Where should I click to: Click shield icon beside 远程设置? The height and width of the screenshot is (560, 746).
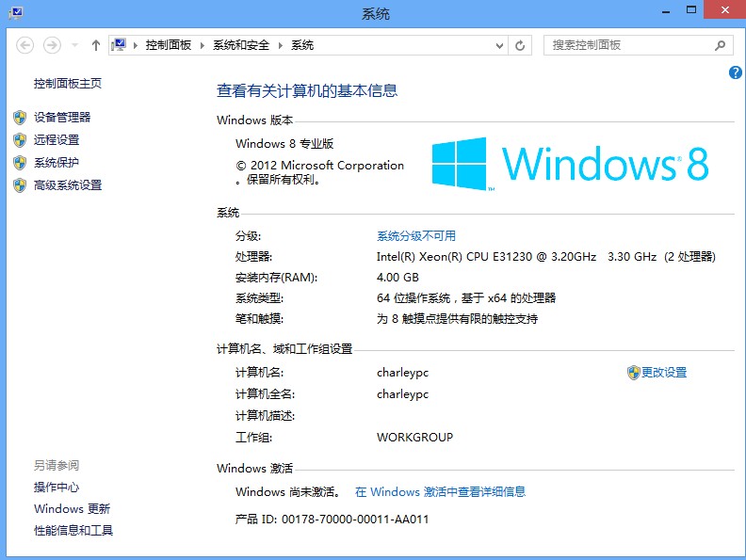click(x=20, y=140)
